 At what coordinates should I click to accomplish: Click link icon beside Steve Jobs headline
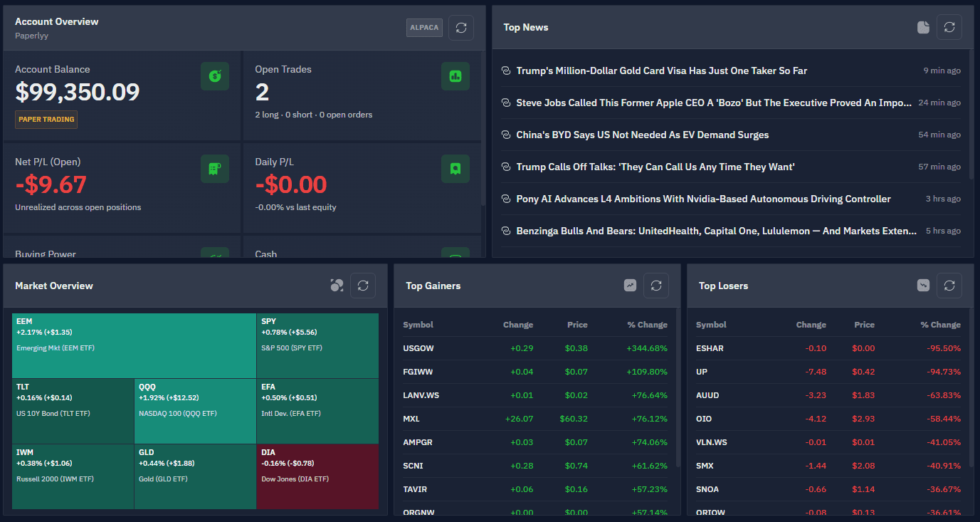coord(506,103)
